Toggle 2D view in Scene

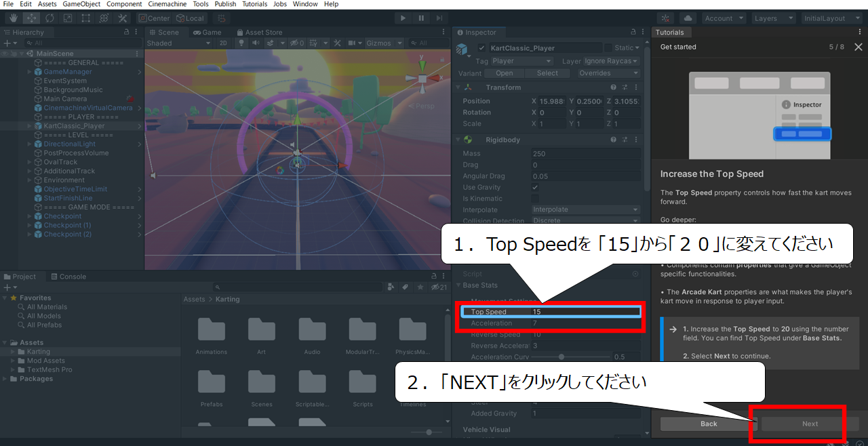point(223,43)
